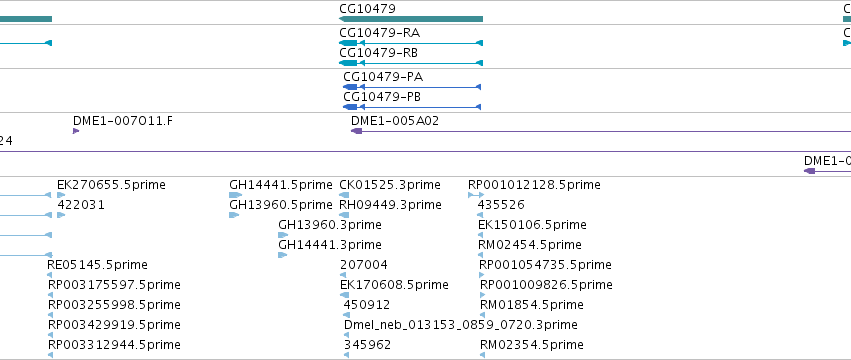Screen dimensions: 851x360
Task: Click the 450912 arrow glyph
Action: click(346, 315)
